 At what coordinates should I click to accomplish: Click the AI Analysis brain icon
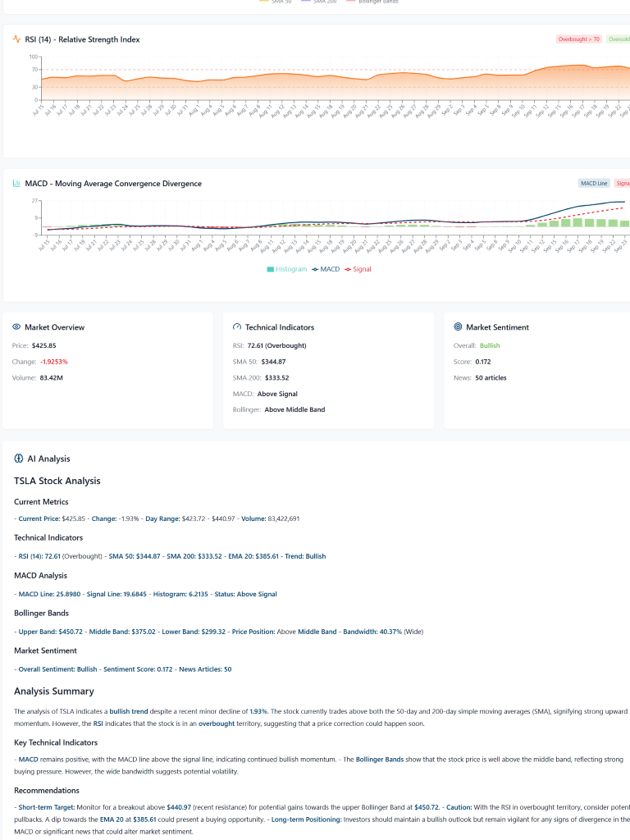(x=19, y=459)
